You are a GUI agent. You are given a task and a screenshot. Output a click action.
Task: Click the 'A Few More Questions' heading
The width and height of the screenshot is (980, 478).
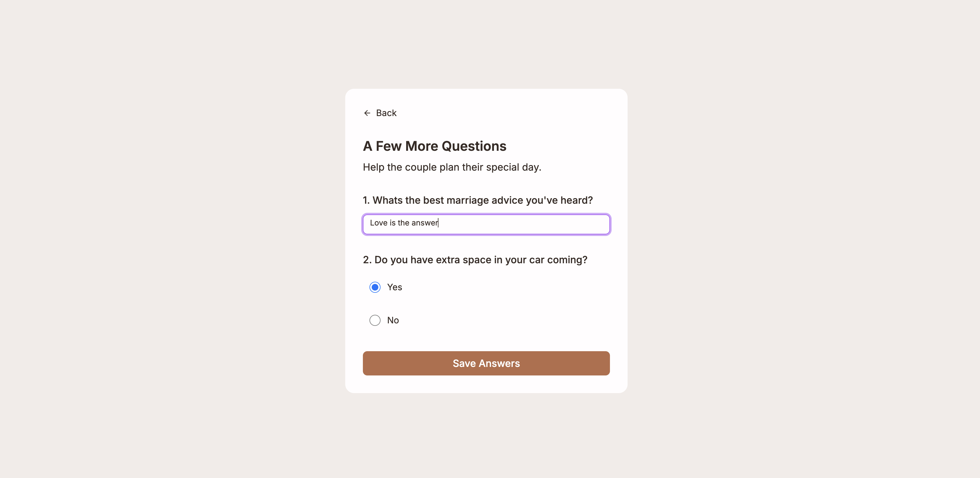tap(435, 146)
